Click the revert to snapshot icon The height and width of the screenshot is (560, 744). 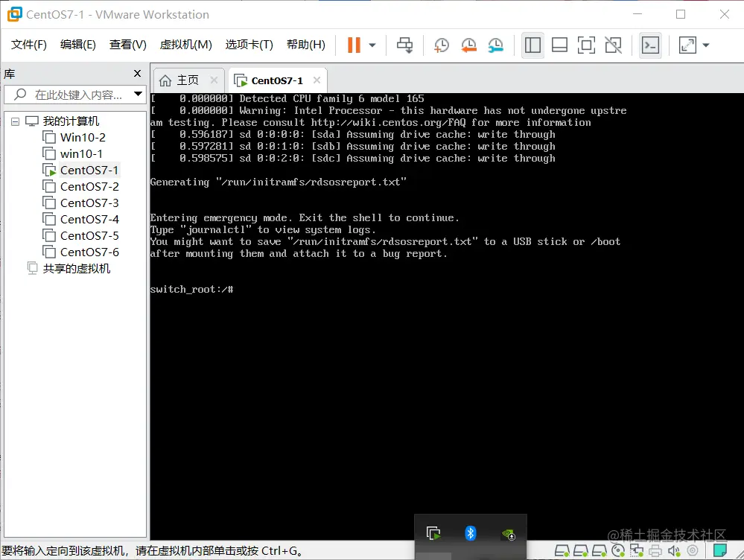tap(468, 45)
